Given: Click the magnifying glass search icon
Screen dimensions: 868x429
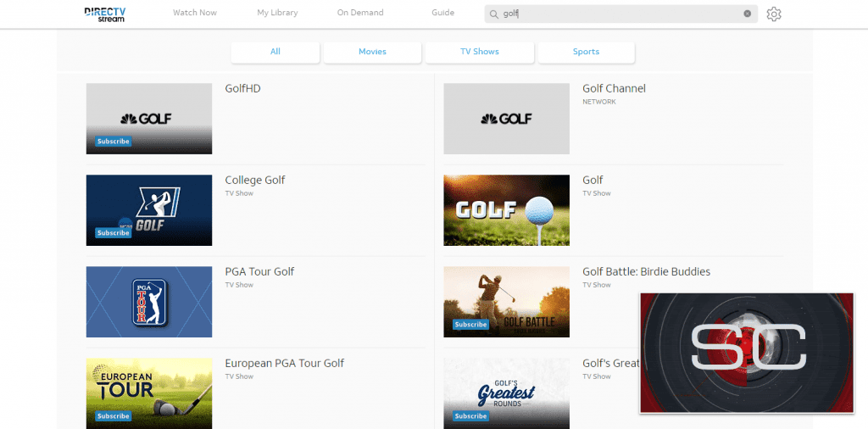Looking at the screenshot, I should (494, 14).
